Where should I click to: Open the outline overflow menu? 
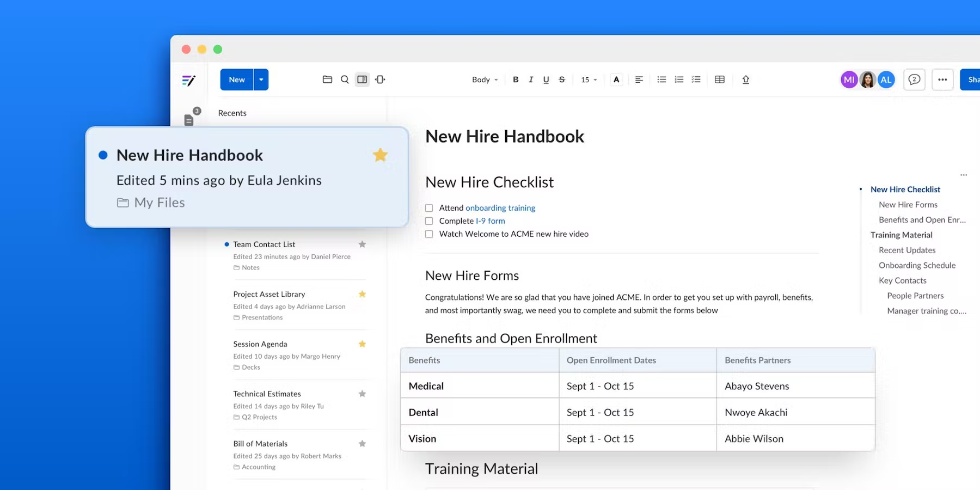[964, 175]
